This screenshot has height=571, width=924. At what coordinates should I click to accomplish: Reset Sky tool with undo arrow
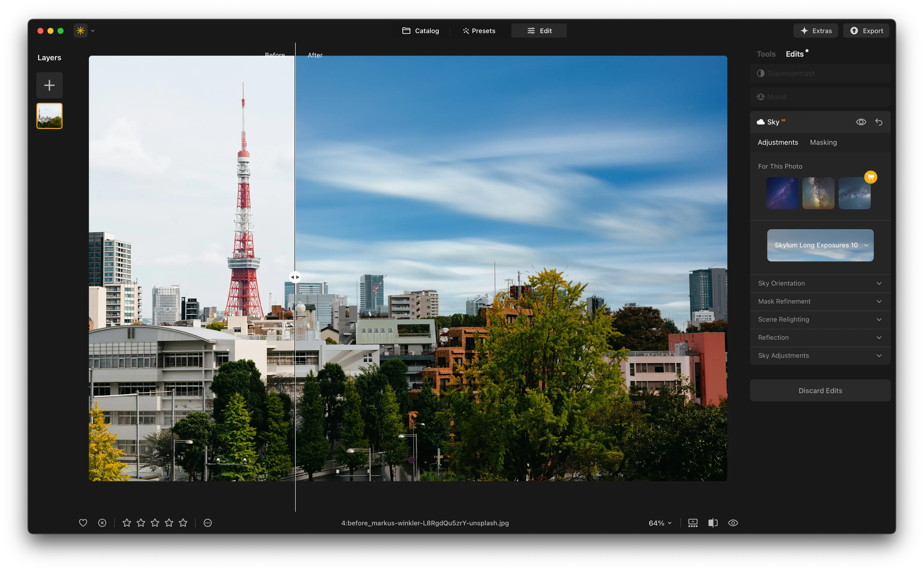tap(879, 122)
